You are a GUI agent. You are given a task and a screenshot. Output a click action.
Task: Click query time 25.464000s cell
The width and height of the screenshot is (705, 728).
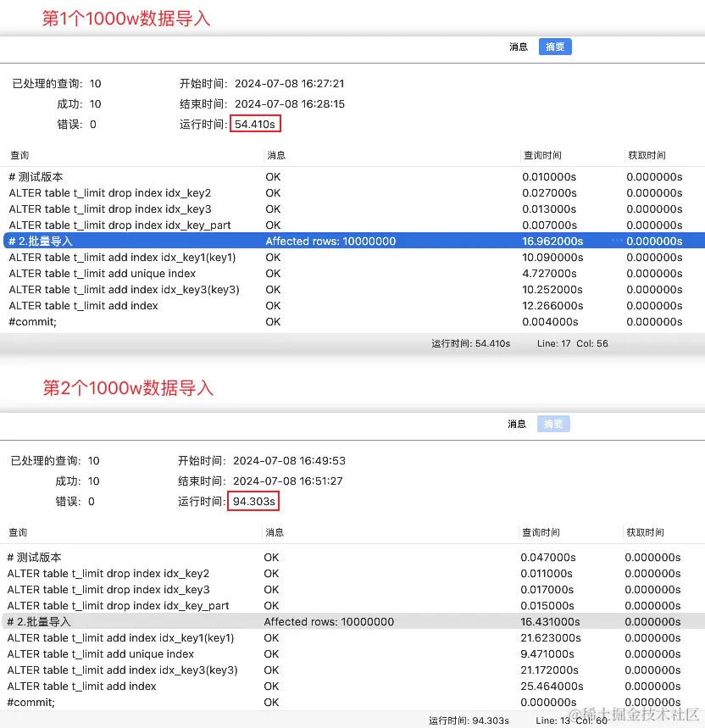pos(552,686)
